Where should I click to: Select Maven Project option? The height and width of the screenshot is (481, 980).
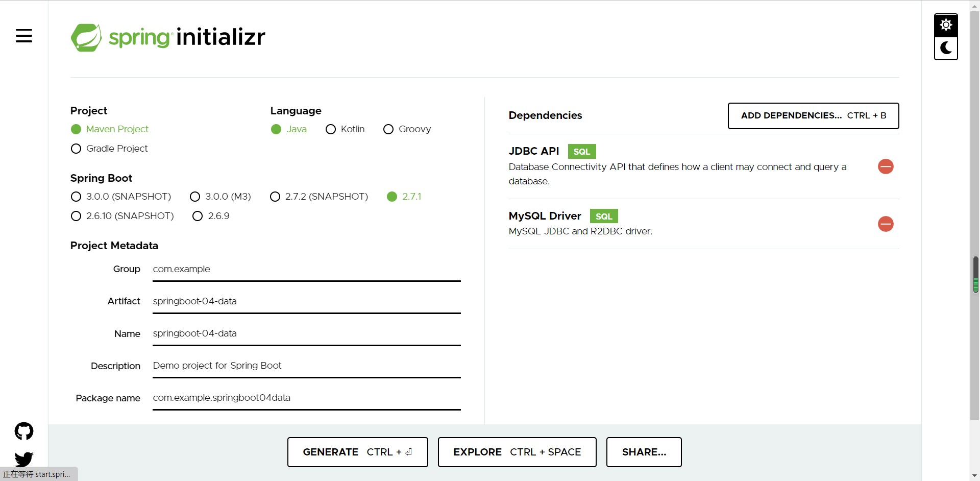[110, 129]
